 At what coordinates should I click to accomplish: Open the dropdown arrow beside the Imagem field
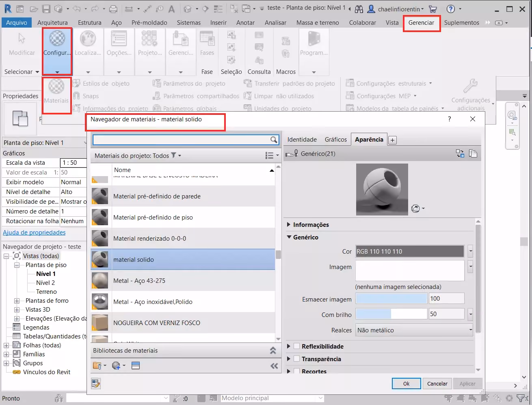tap(471, 267)
